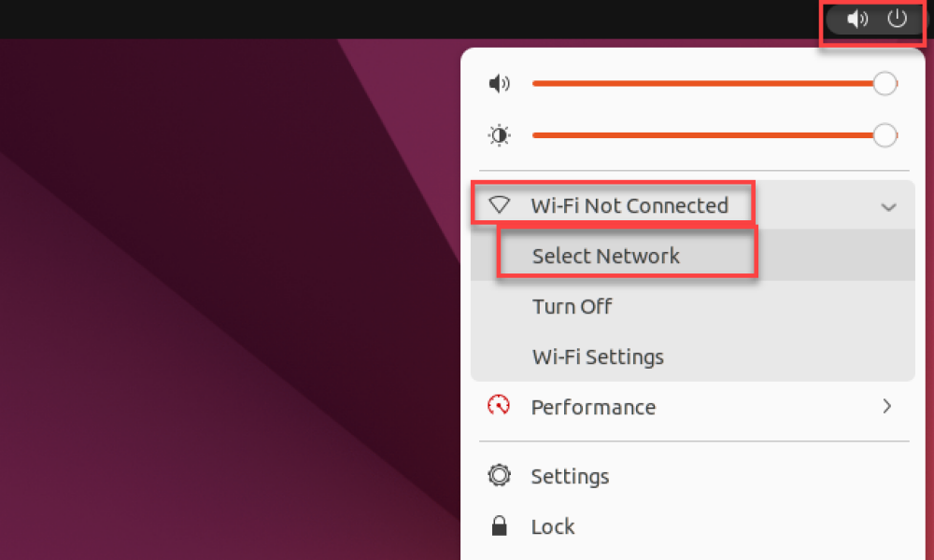Open system Settings
This screenshot has width=934, height=560.
coord(693,475)
